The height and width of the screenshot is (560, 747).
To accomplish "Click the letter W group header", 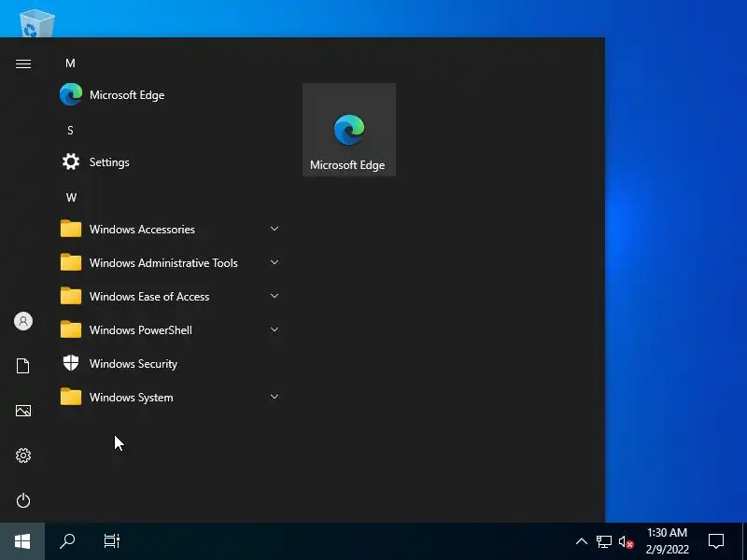I will point(71,198).
